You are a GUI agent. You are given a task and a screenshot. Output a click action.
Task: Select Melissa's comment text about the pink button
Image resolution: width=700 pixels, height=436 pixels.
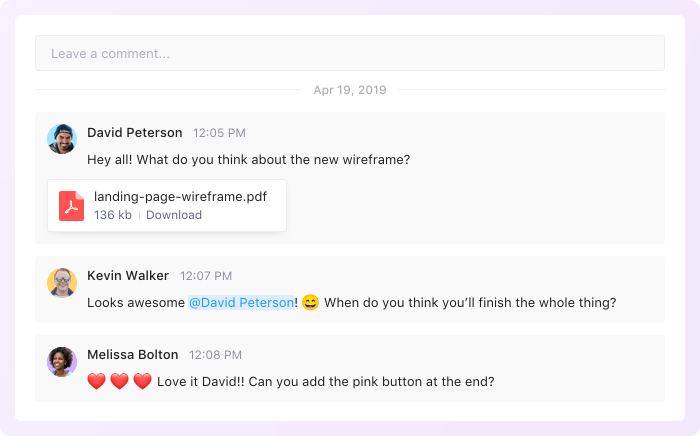[326, 381]
